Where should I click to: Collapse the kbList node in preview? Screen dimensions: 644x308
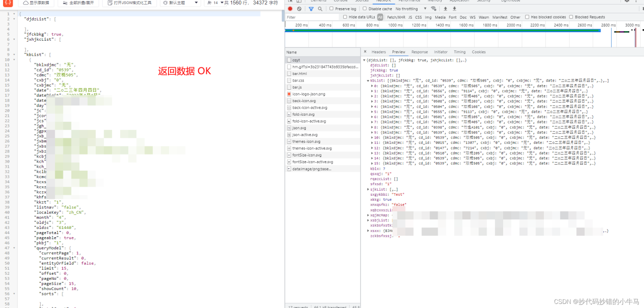click(x=368, y=81)
